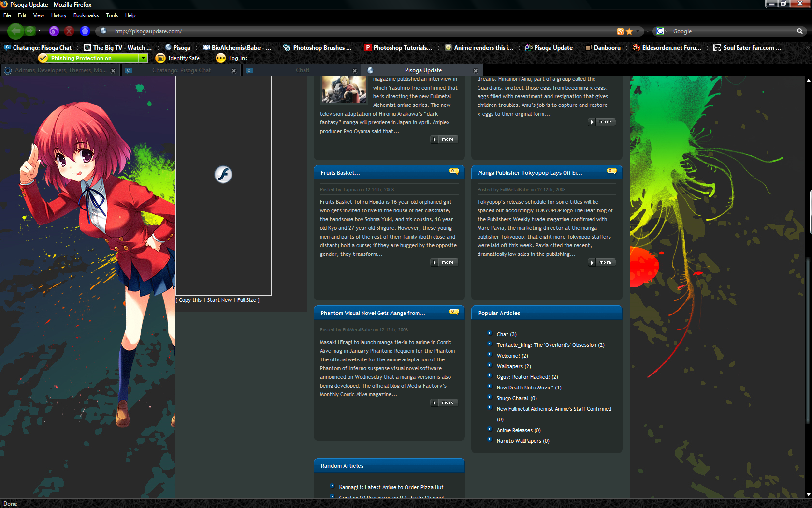The height and width of the screenshot is (508, 812).
Task: Click the Full Size link
Action: click(246, 300)
